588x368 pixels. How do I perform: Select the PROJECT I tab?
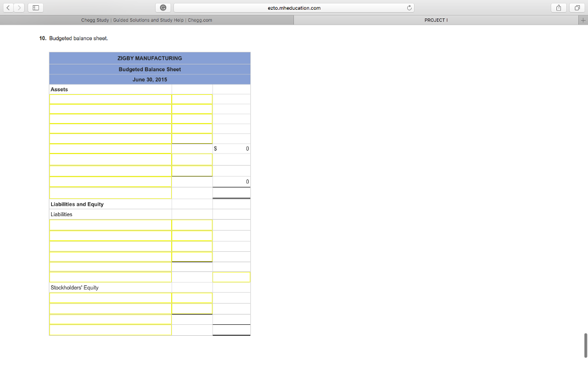(436, 20)
